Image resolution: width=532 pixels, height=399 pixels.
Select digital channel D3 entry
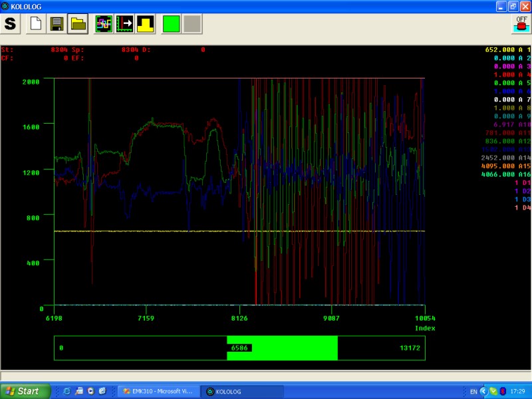(x=523, y=199)
